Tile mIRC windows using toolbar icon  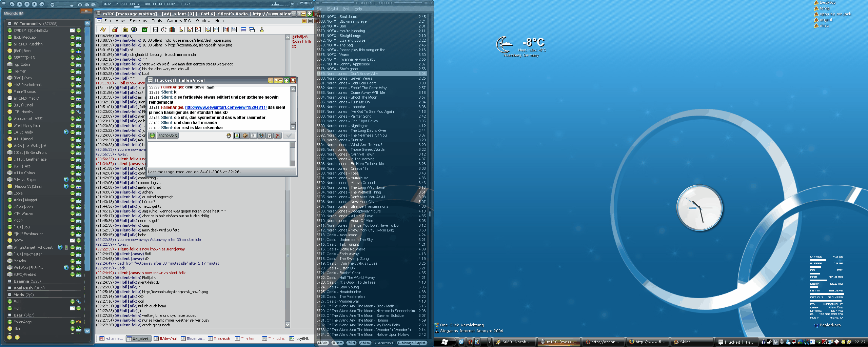pyautogui.click(x=243, y=30)
